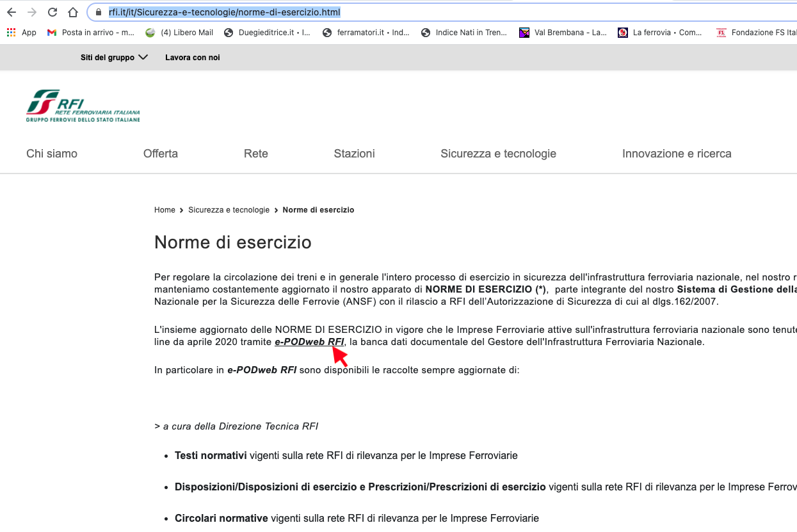The width and height of the screenshot is (797, 532).
Task: Select the Chi siamo menu item
Action: pyautogui.click(x=51, y=154)
